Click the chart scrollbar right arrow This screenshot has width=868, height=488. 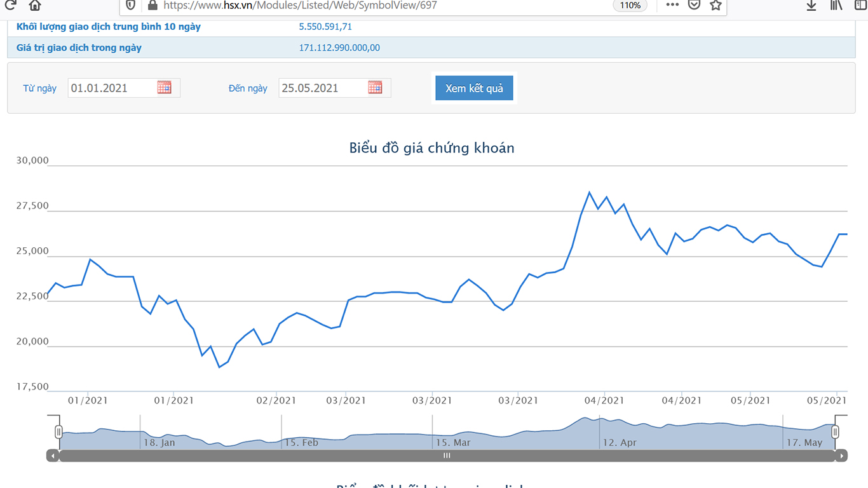[x=841, y=456]
